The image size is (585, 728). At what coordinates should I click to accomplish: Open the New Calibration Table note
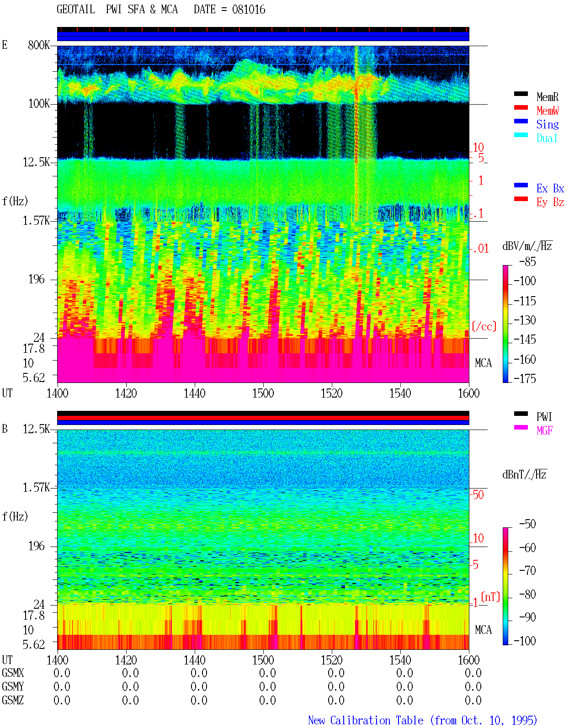(423, 721)
